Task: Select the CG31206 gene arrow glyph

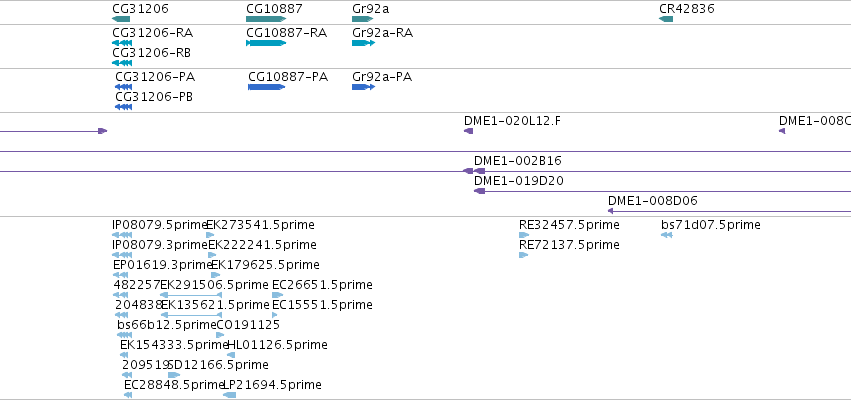Action: point(121,19)
